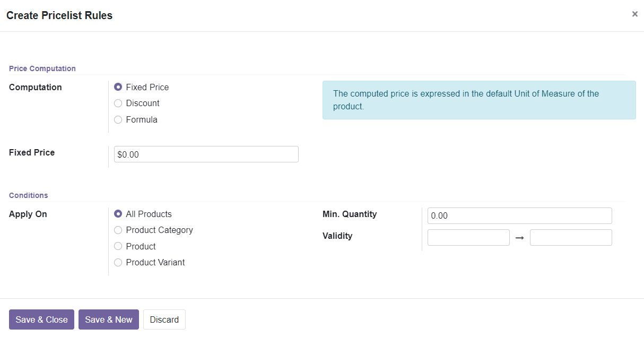The image size is (644, 337).
Task: Click the validity end date field
Action: (x=571, y=237)
